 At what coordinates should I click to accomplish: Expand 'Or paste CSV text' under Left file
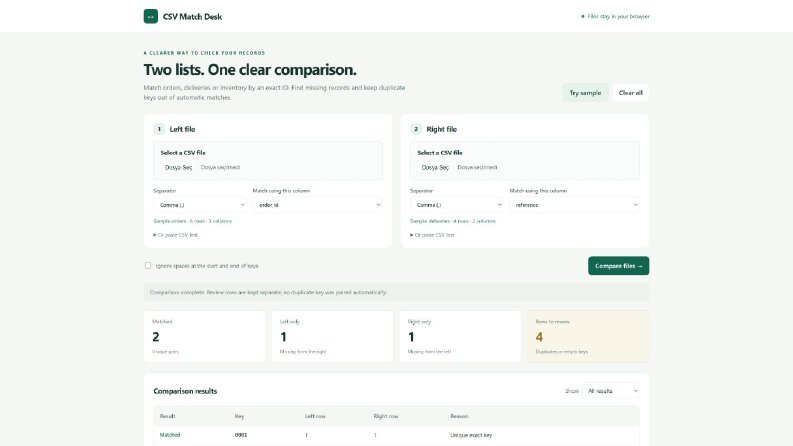point(175,235)
